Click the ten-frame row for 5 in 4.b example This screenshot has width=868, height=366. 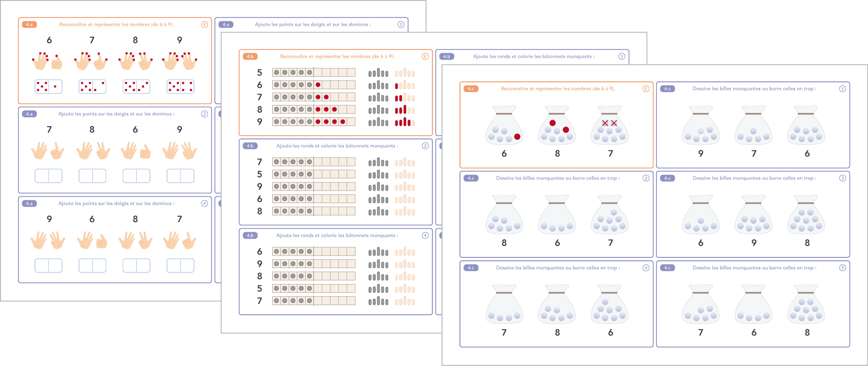click(314, 73)
